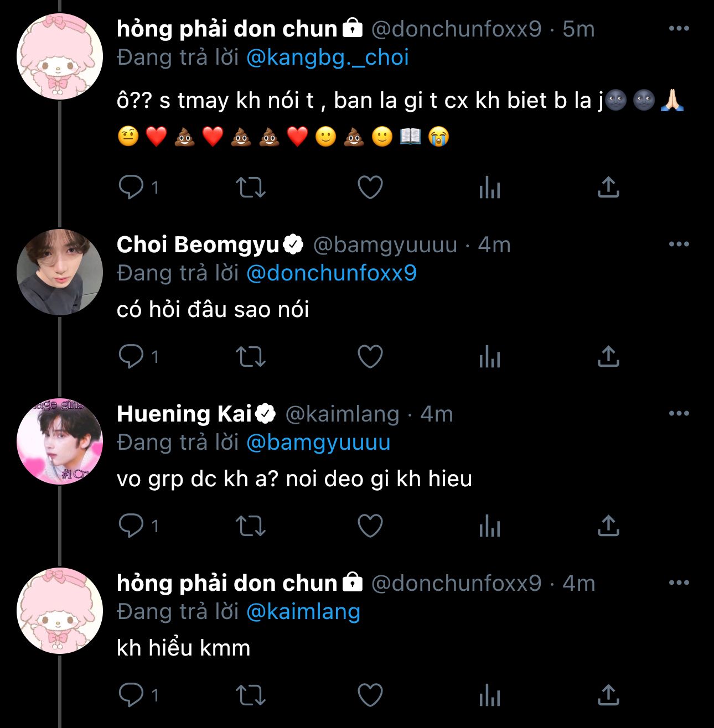
Task: Open the @kaimlang mention in the last tweet
Action: 303,612
